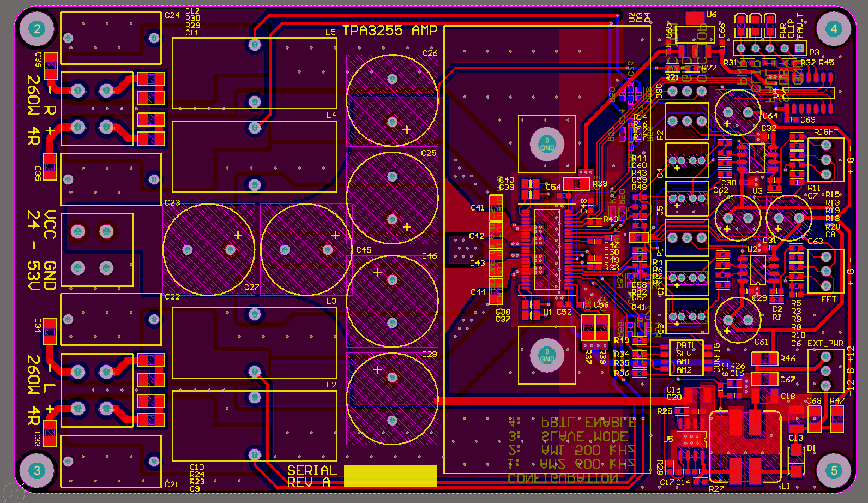868x503 pixels.
Task: Select the C21 film capacitor outline
Action: click(x=111, y=462)
